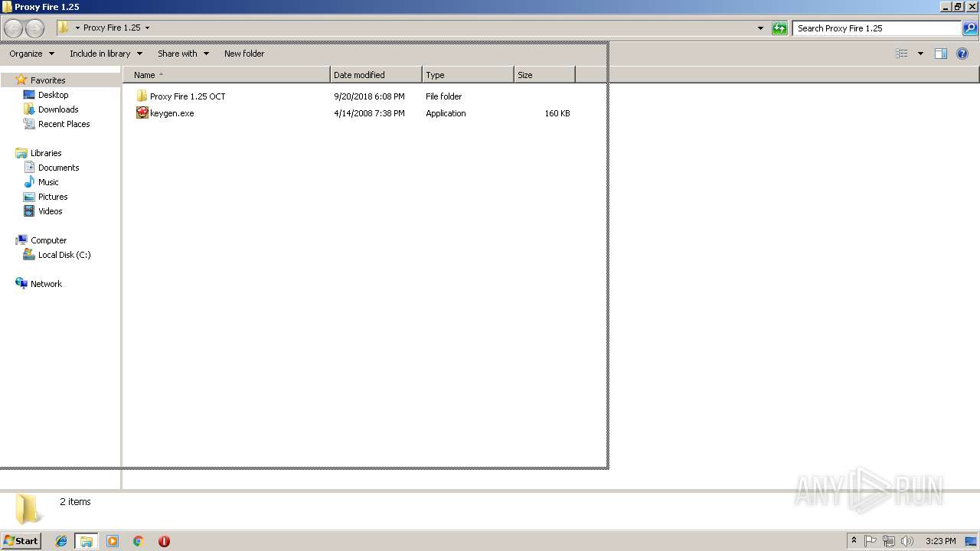Launch Google Chrome from taskbar

tap(138, 541)
